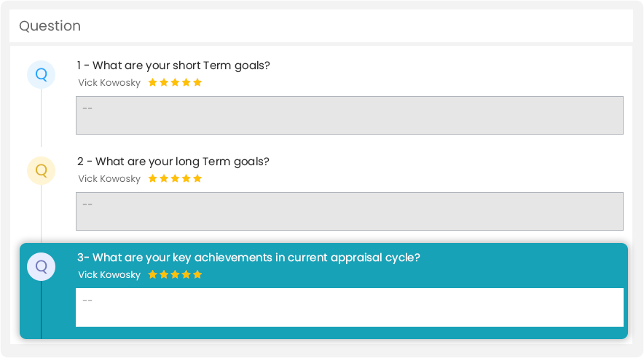Image resolution: width=644 pixels, height=358 pixels.
Task: Click the answer box for short Term goals
Action: [350, 115]
